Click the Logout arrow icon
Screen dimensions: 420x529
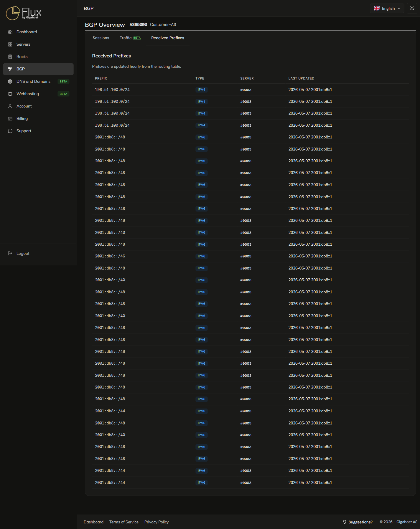tap(10, 253)
